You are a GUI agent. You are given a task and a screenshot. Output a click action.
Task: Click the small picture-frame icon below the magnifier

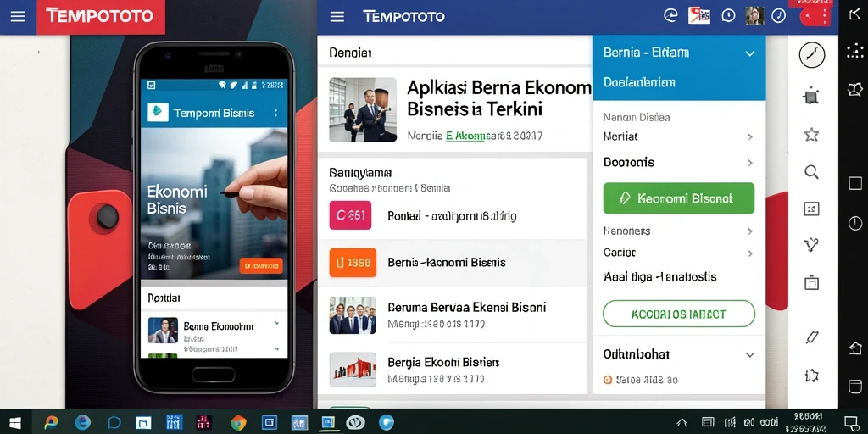(x=811, y=209)
